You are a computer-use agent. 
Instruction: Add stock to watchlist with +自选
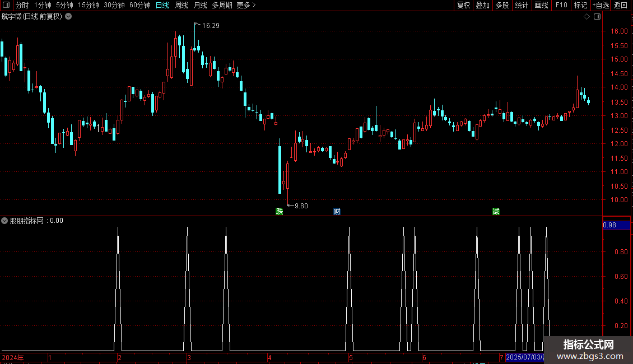pyautogui.click(x=601, y=5)
